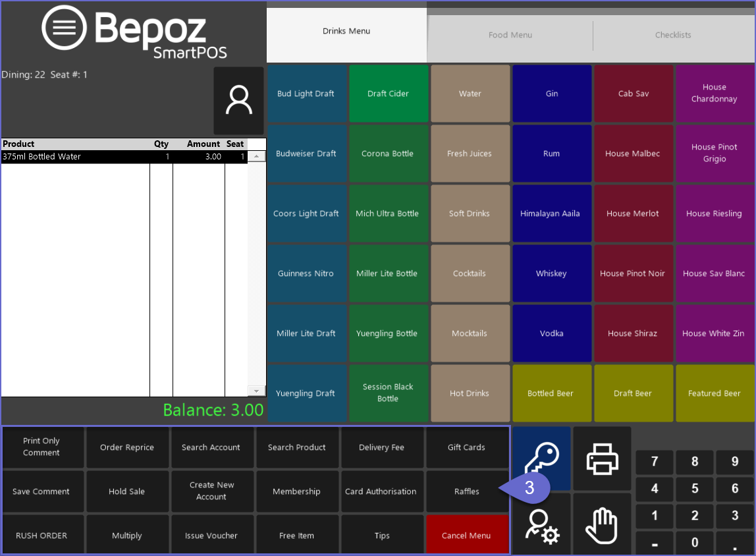Switch to the Food Menu tab
Screen dimensions: 756x556
(x=510, y=35)
